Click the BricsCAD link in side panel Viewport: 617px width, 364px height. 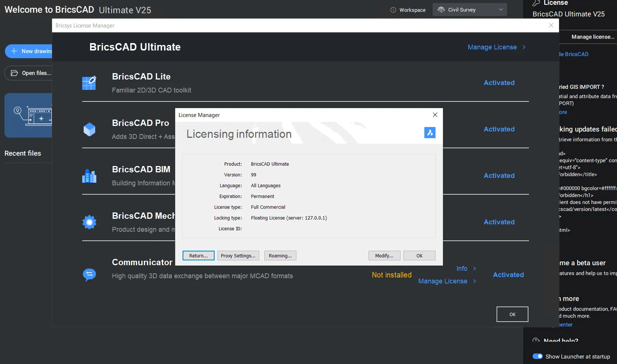(573, 54)
